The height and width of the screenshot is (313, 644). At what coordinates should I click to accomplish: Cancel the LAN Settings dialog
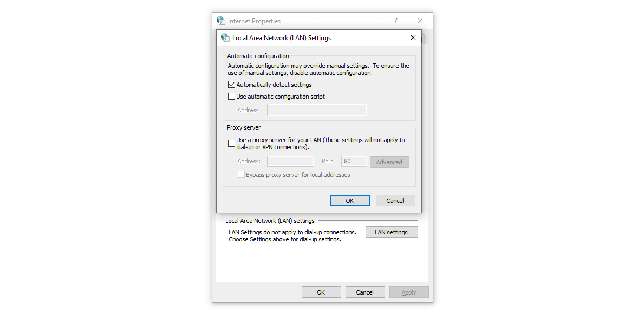[395, 200]
